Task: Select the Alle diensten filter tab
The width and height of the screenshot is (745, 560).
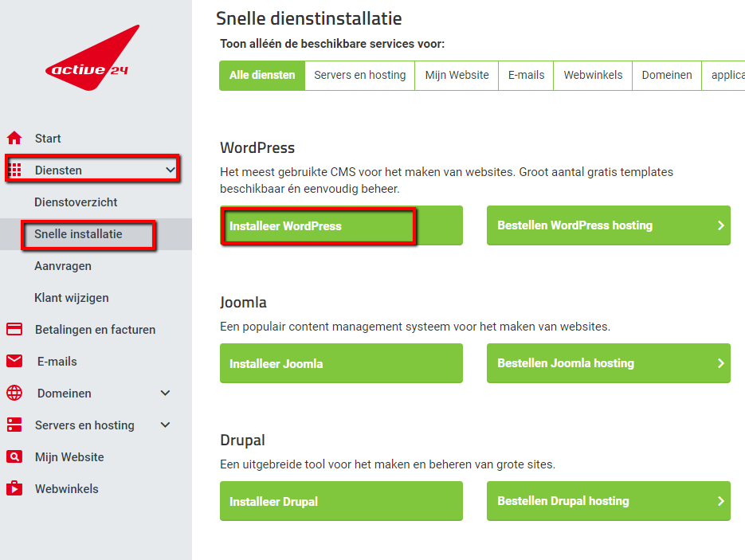Action: [x=262, y=75]
